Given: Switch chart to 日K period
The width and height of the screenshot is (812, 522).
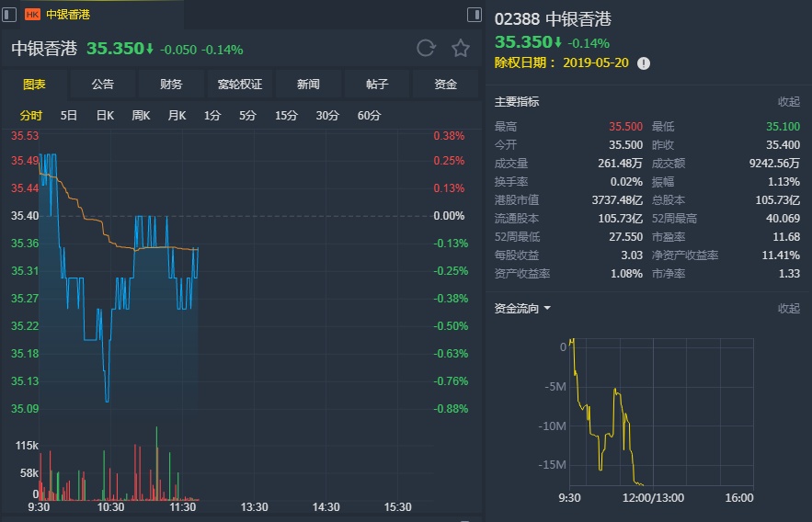Looking at the screenshot, I should (x=105, y=115).
